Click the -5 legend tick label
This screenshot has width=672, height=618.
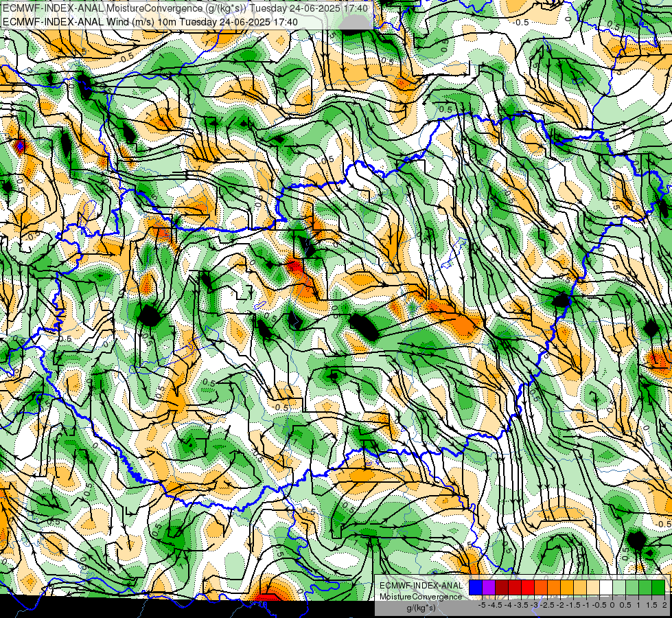[482, 605]
